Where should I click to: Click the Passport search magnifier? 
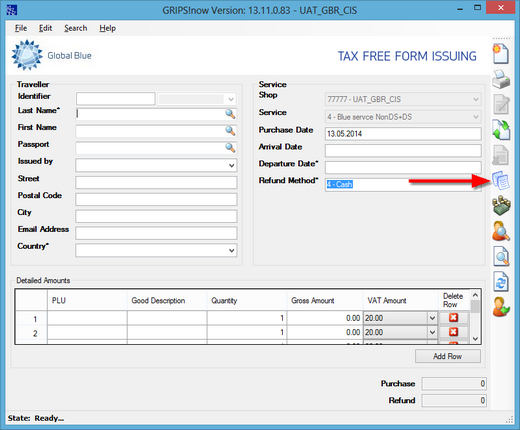click(230, 148)
